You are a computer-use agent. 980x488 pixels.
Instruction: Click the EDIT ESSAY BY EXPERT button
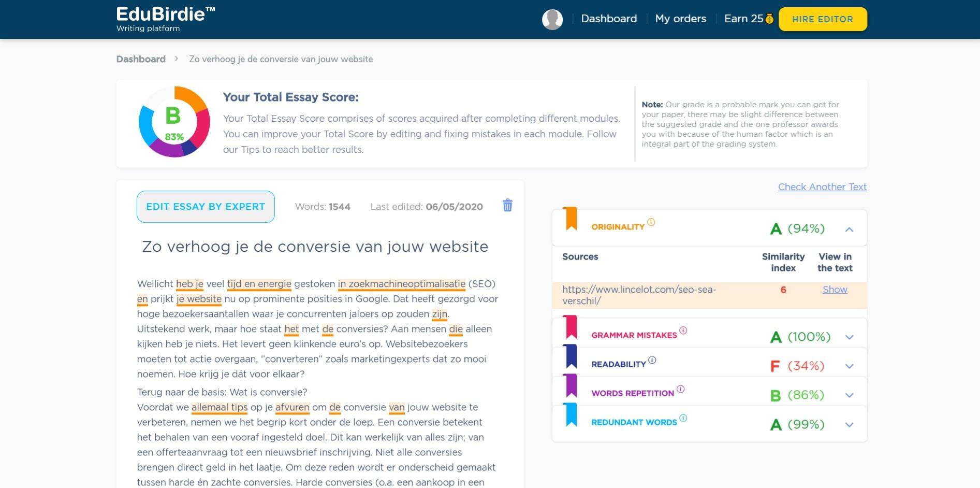click(x=206, y=207)
